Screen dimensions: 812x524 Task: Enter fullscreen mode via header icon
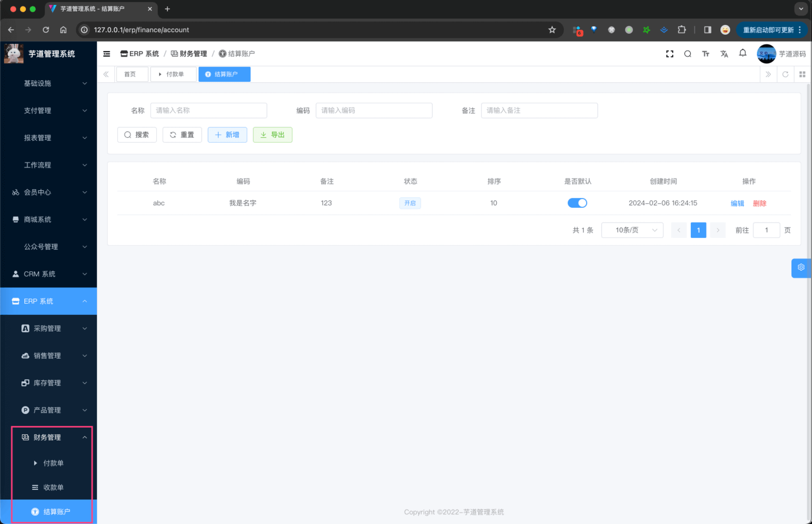point(669,54)
